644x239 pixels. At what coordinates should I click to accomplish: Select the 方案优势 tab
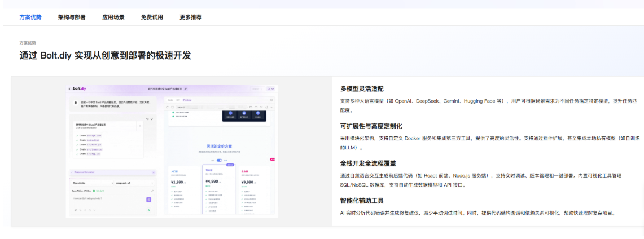(30, 17)
